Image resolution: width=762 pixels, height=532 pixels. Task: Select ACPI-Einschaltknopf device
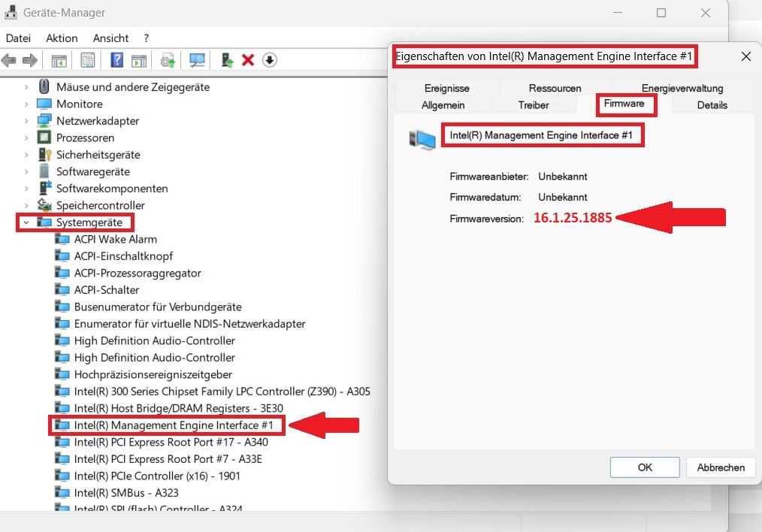tap(123, 256)
